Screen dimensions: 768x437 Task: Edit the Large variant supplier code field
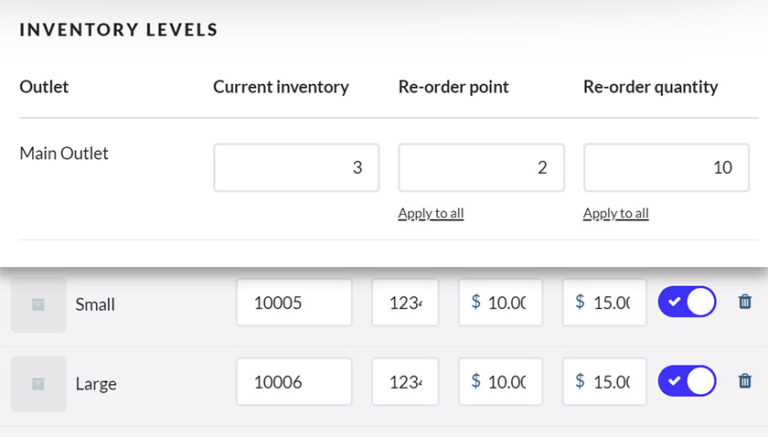(405, 381)
